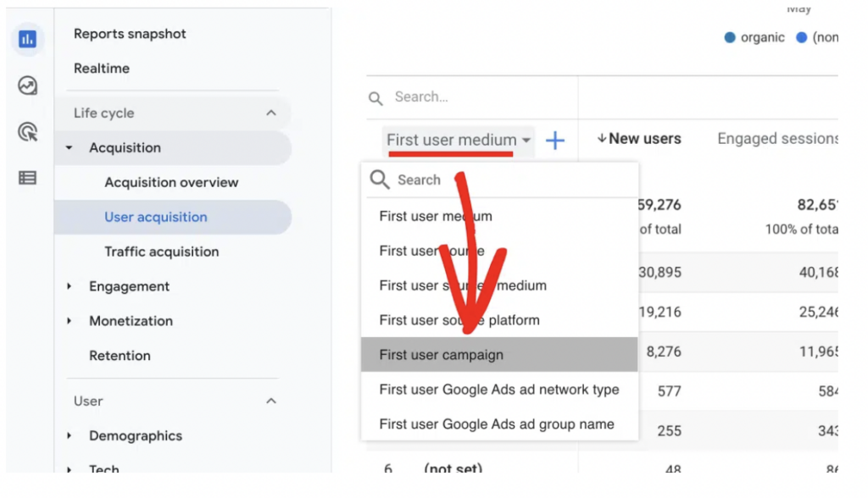Click the (none) legend dot

click(801, 37)
